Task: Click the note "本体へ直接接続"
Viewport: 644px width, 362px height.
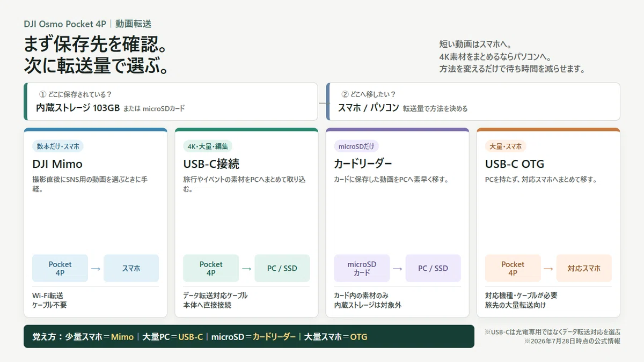Action: tap(207, 305)
